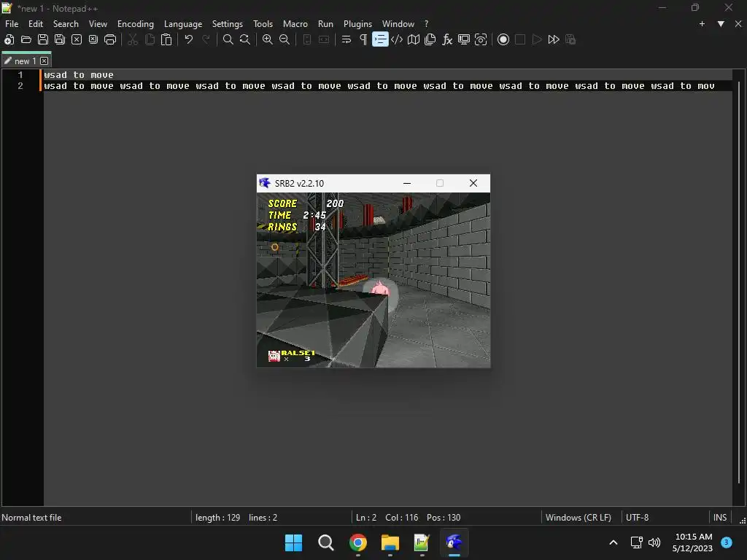
Task: Open the Function List fx icon
Action: (447, 39)
